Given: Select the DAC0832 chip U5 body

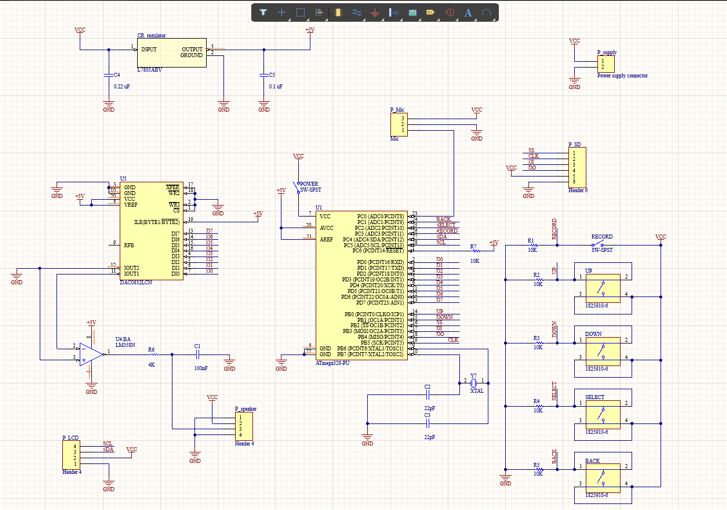Looking at the screenshot, I should (152, 231).
